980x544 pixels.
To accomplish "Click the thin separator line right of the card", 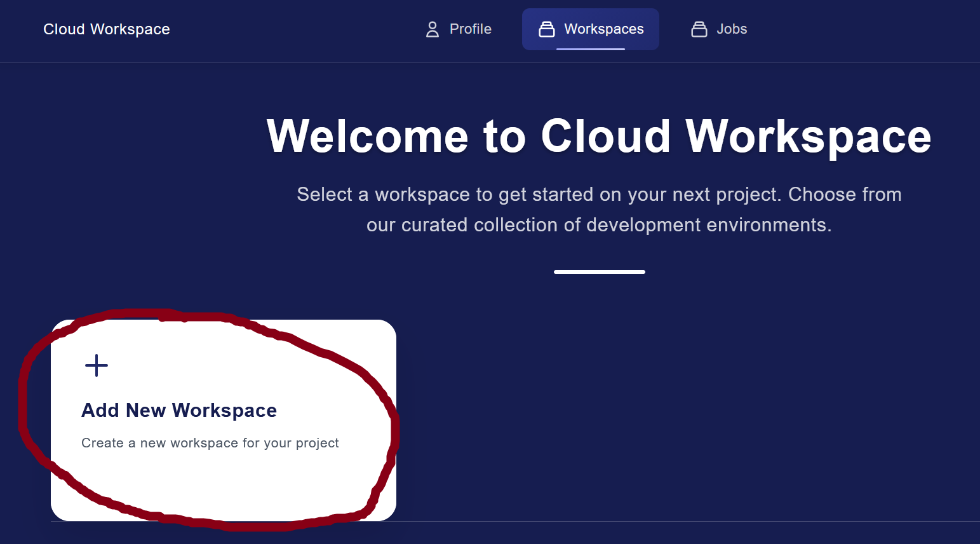I will [x=686, y=521].
